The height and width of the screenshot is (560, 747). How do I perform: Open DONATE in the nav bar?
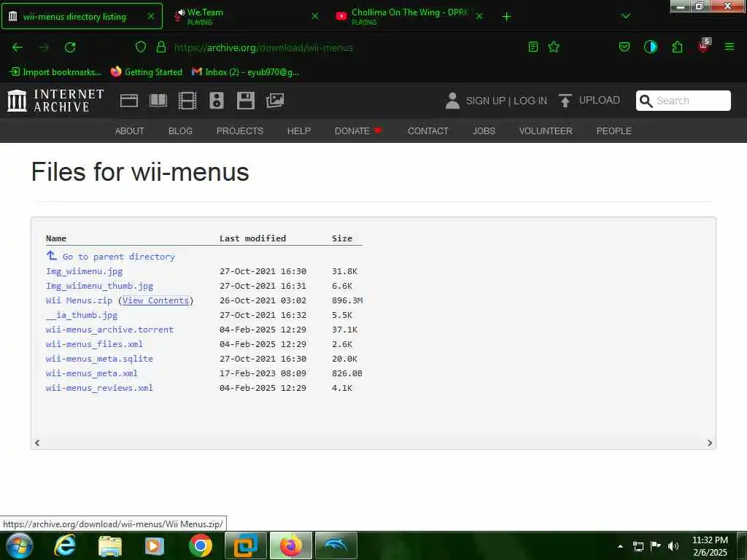pos(358,131)
